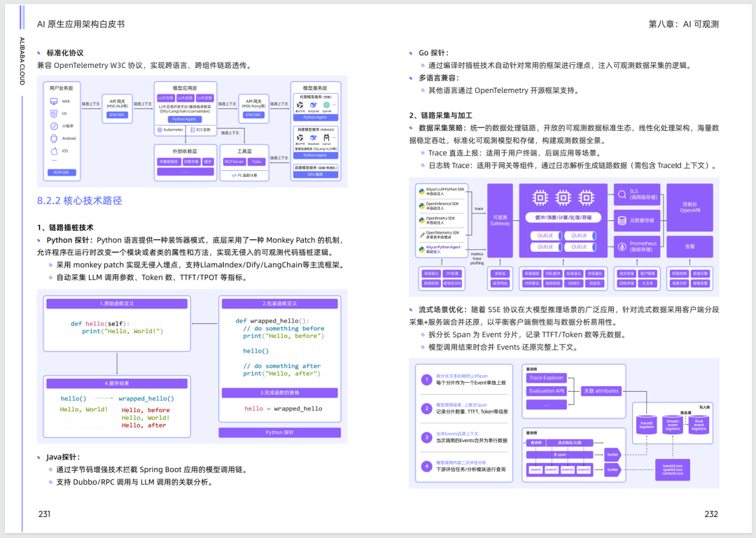Click the Prometheus flame icon
756x538 pixels.
[622, 247]
